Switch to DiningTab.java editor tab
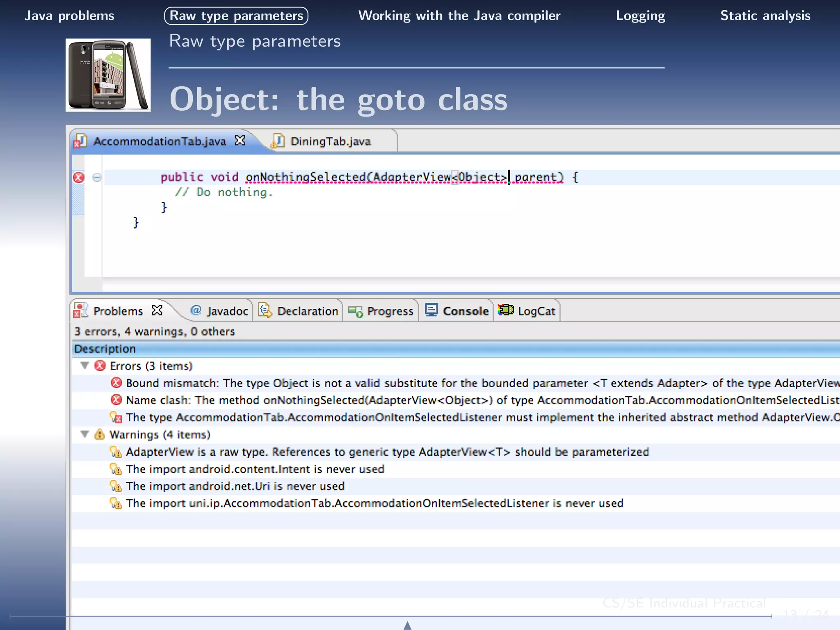The image size is (840, 630). click(x=331, y=142)
